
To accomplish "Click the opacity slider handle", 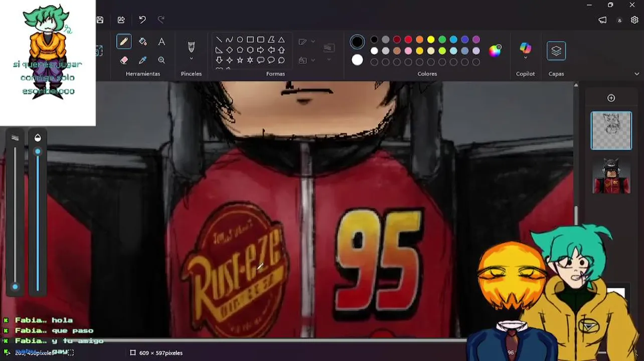I will (x=38, y=151).
